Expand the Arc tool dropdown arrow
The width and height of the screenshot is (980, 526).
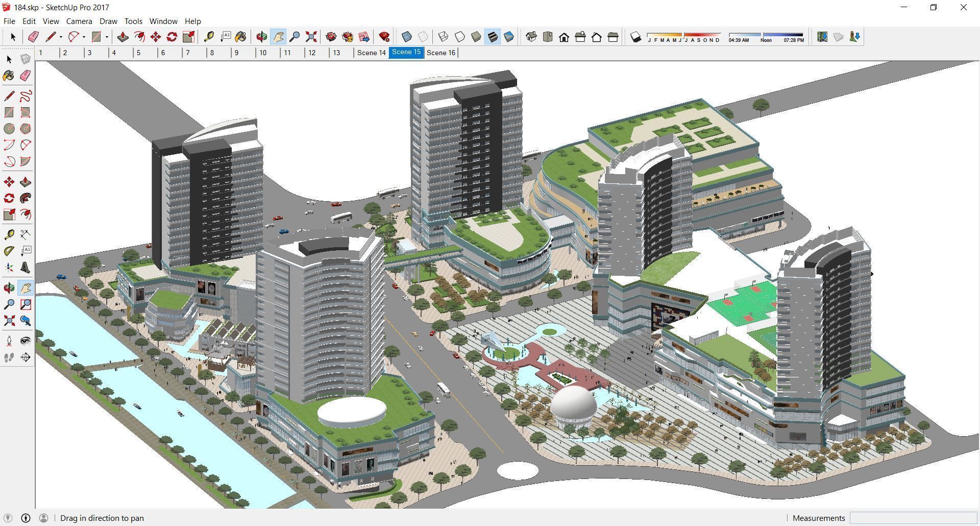(x=84, y=37)
